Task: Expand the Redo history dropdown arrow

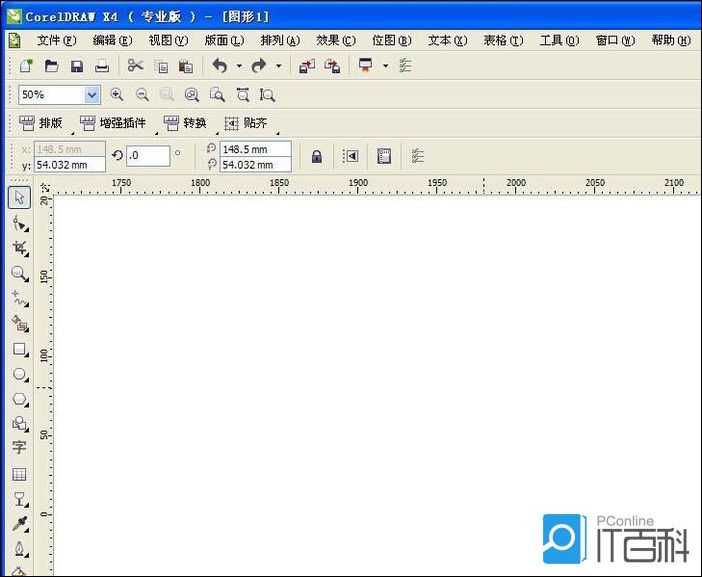Action: 278,66
